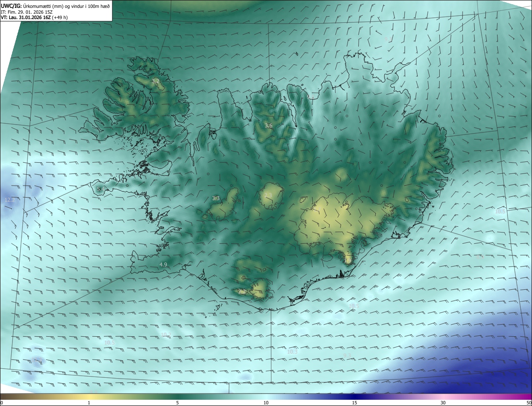Click the 10.2 value label over the sea
Screen dimensions: 532x406
166,335
